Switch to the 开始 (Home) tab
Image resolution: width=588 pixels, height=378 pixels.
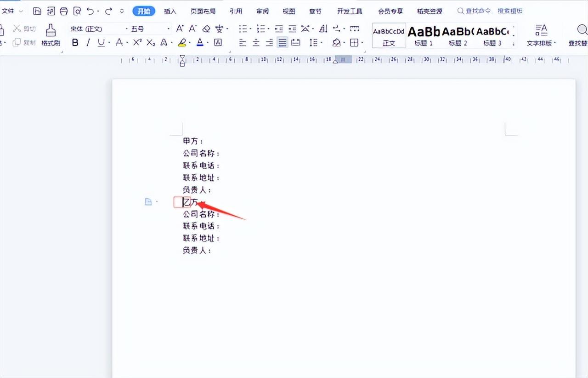tap(144, 11)
